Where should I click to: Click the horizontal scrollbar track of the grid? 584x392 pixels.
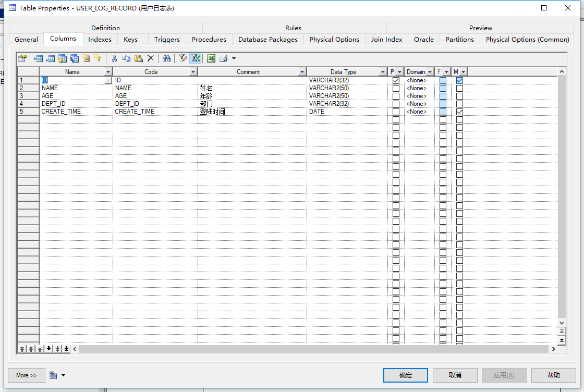[x=313, y=349]
